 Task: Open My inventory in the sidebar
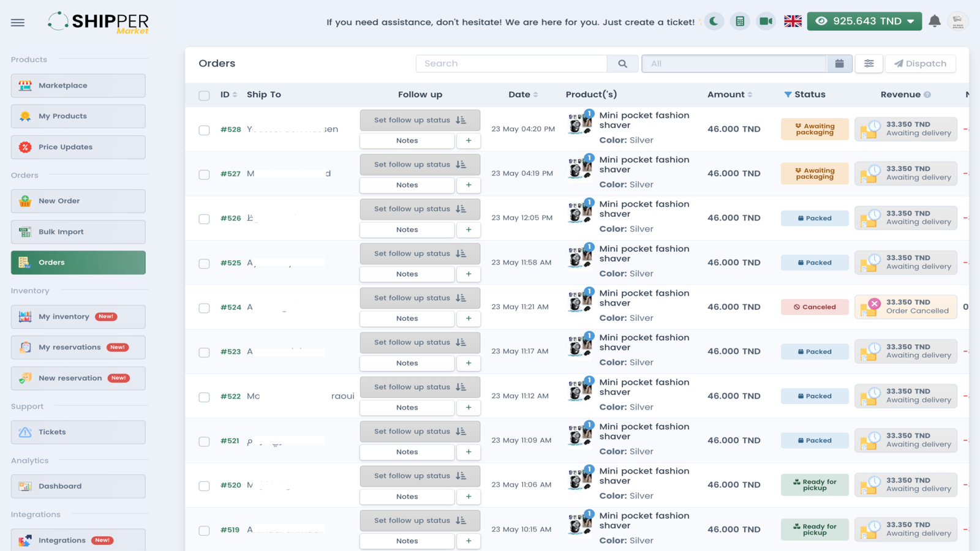tap(78, 317)
